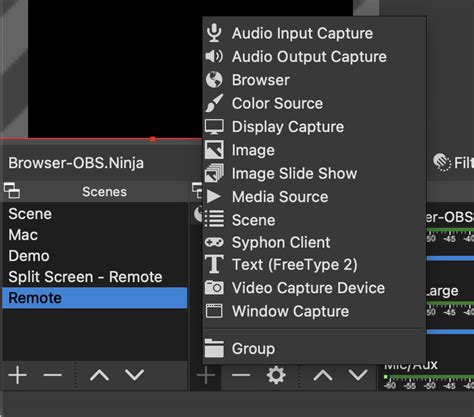Click the 'Browser-OBS.Ninja' source label
Viewport: 474px width, 417px height.
(76, 163)
